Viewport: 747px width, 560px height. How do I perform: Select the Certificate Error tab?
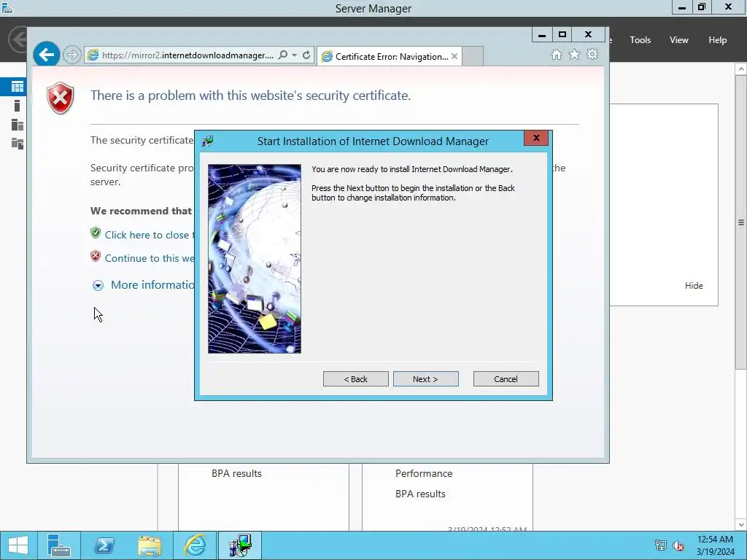coord(389,56)
